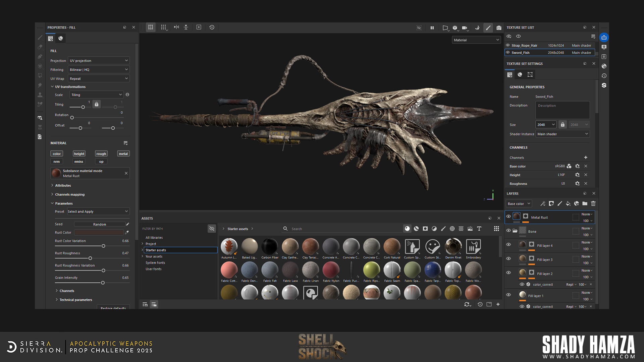Hide the Metal Rust layer
The image size is (644, 362).
pyautogui.click(x=508, y=217)
